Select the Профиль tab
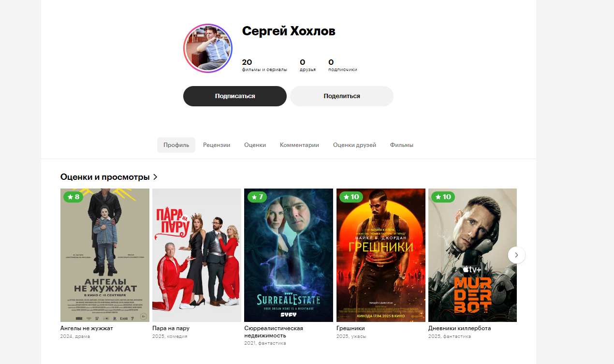The width and height of the screenshot is (614, 364). pos(176,145)
